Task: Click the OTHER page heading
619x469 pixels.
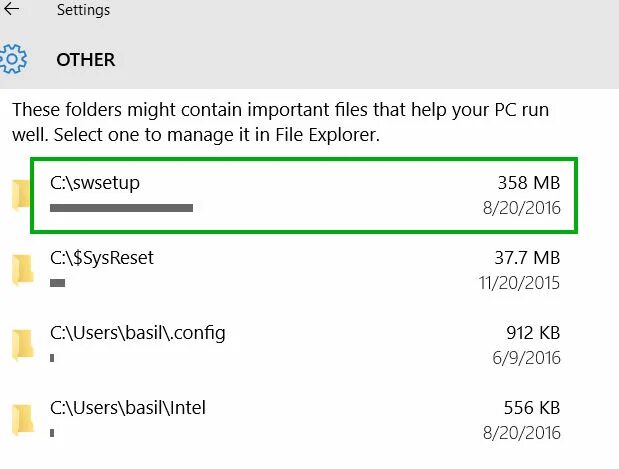Action: pos(85,60)
